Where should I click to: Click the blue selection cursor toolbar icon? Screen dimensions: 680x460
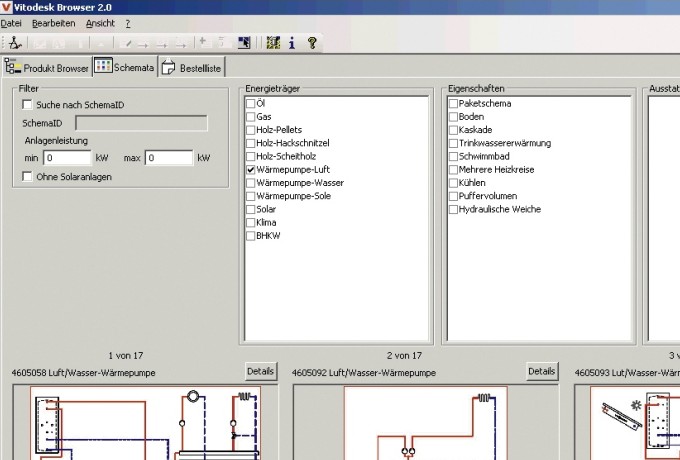tap(244, 42)
